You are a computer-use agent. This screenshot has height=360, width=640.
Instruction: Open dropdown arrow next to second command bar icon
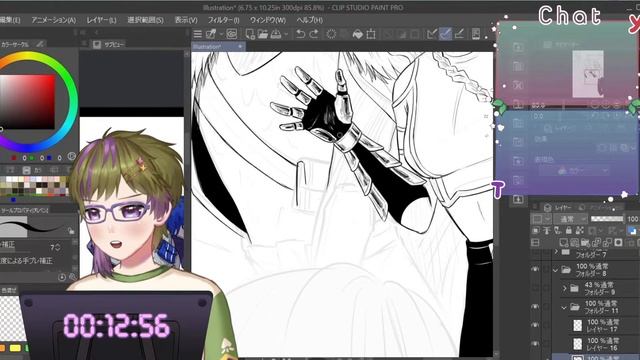(x=221, y=34)
